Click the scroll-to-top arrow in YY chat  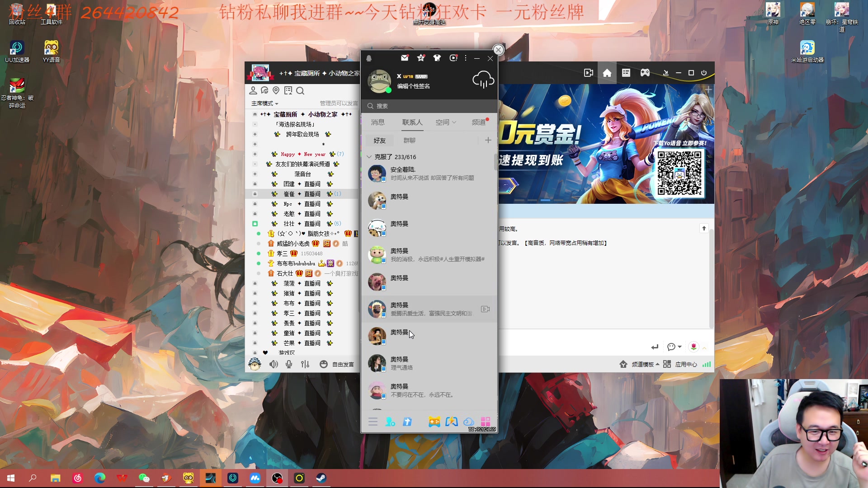click(704, 228)
